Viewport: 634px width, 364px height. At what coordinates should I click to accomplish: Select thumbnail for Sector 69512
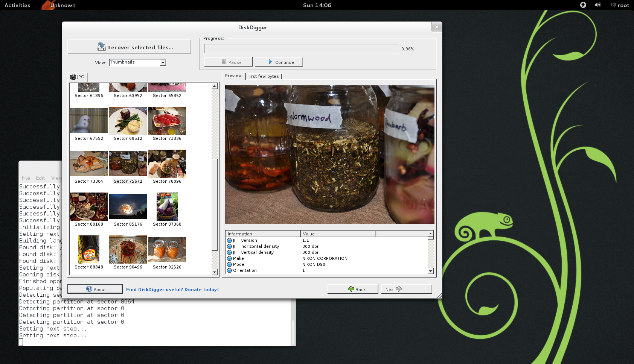click(128, 121)
